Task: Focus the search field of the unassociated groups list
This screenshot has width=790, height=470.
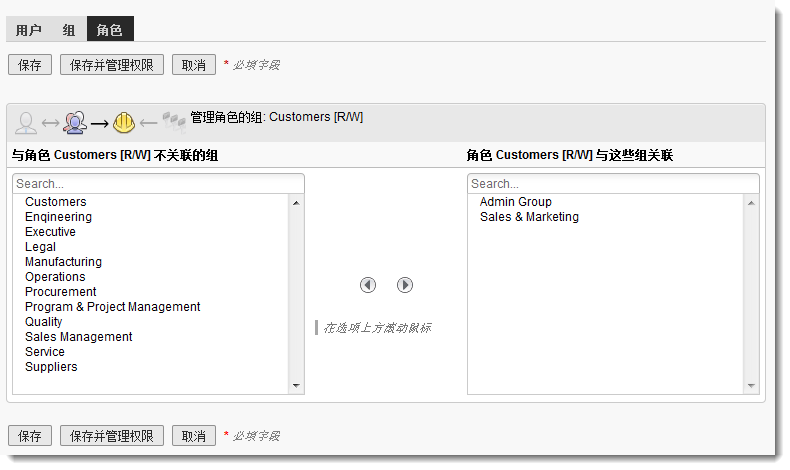Action: tap(158, 184)
